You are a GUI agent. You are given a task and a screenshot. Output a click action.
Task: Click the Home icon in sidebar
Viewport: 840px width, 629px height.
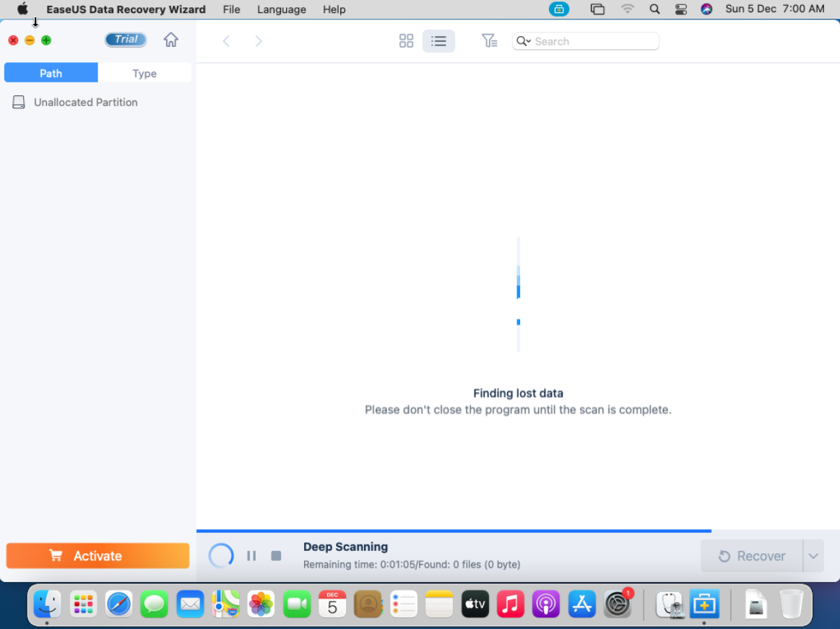pos(171,40)
